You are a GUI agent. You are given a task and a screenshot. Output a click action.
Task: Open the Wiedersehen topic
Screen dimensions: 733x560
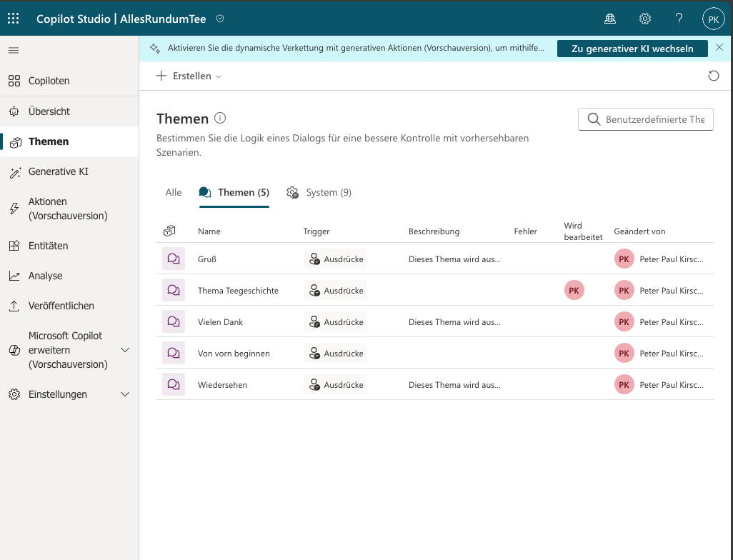pyautogui.click(x=222, y=385)
